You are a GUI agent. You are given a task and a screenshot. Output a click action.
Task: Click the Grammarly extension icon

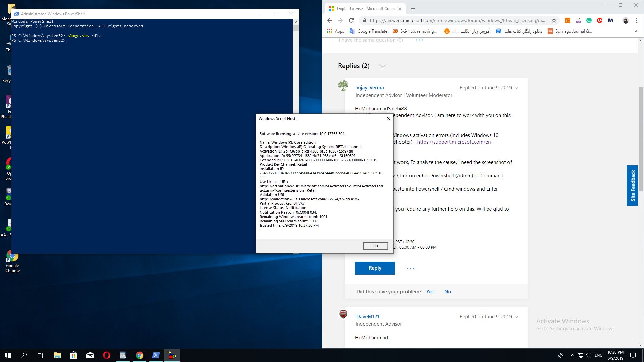click(x=589, y=20)
